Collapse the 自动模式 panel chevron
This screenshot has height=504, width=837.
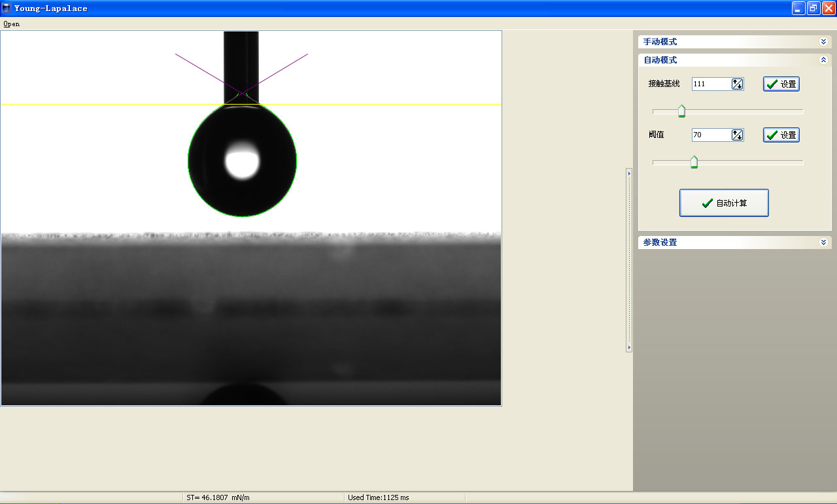[823, 60]
